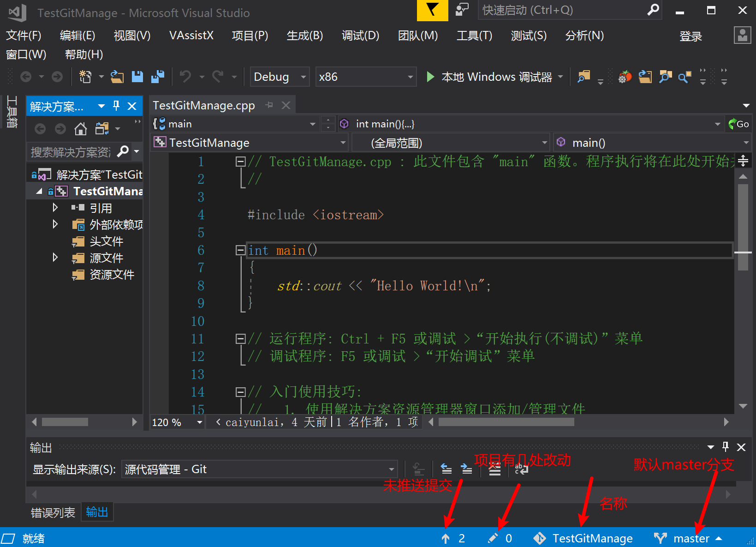Click the feedback icon in title bar

462,10
